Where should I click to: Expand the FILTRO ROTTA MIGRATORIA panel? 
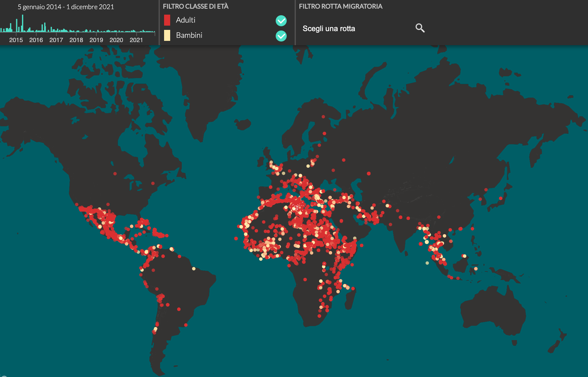point(340,5)
